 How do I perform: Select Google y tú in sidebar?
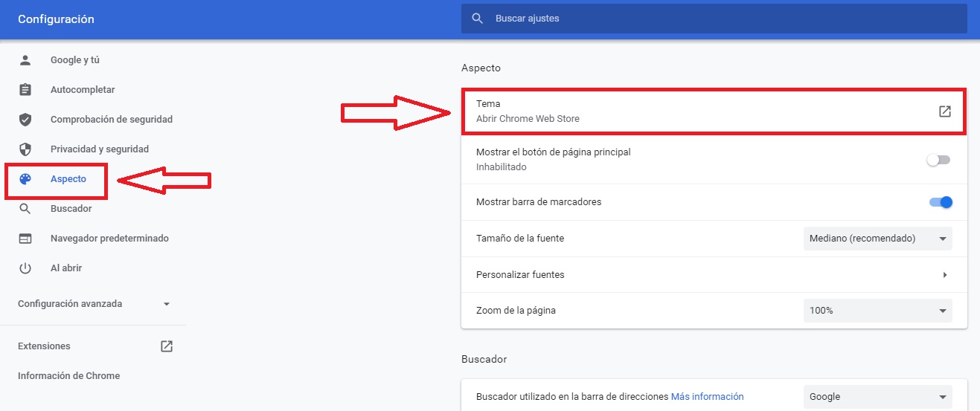tap(74, 59)
